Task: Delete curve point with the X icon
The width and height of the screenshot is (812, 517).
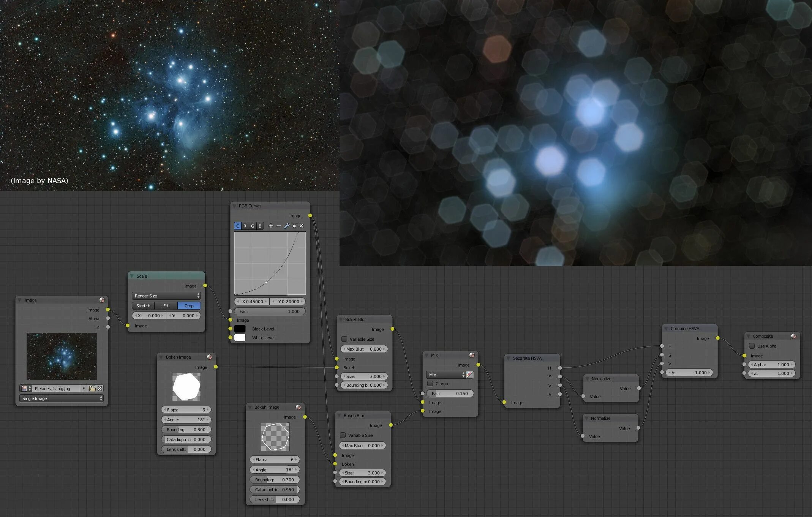Action: click(302, 226)
